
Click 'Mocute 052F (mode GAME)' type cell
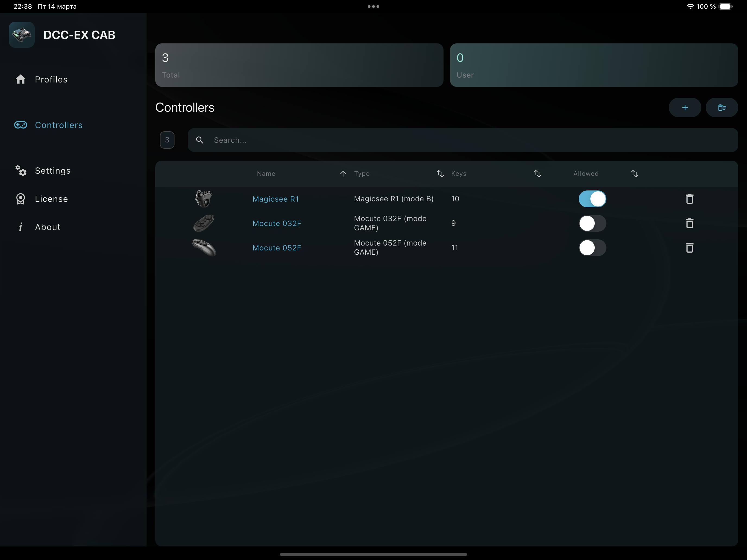click(390, 247)
